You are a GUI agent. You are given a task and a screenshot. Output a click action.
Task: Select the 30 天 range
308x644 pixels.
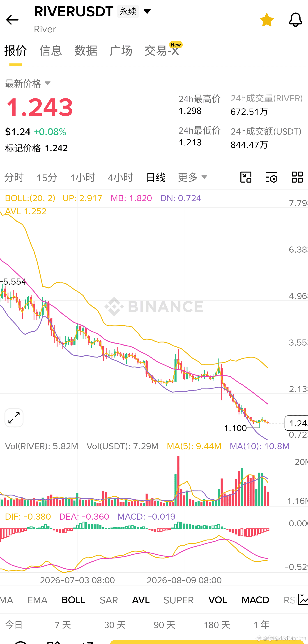[x=115, y=625]
